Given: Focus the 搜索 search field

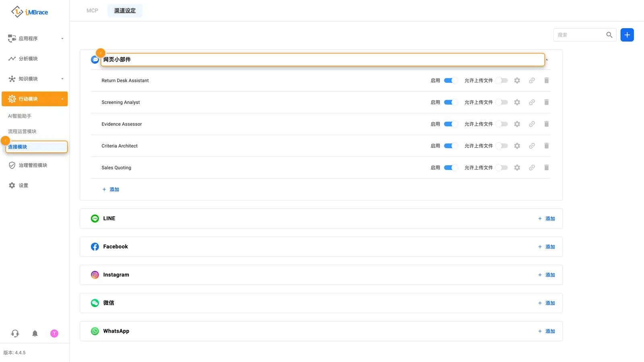Looking at the screenshot, I should (x=580, y=35).
